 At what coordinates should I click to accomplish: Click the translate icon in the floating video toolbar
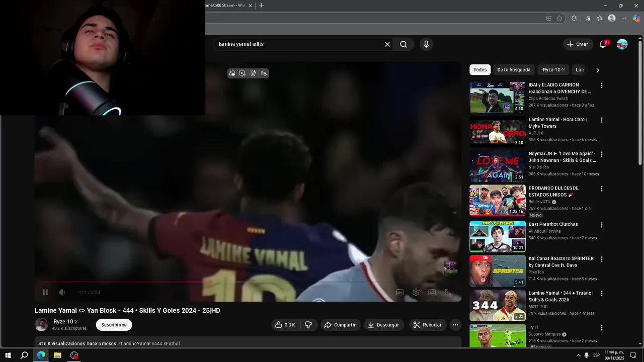point(264,73)
